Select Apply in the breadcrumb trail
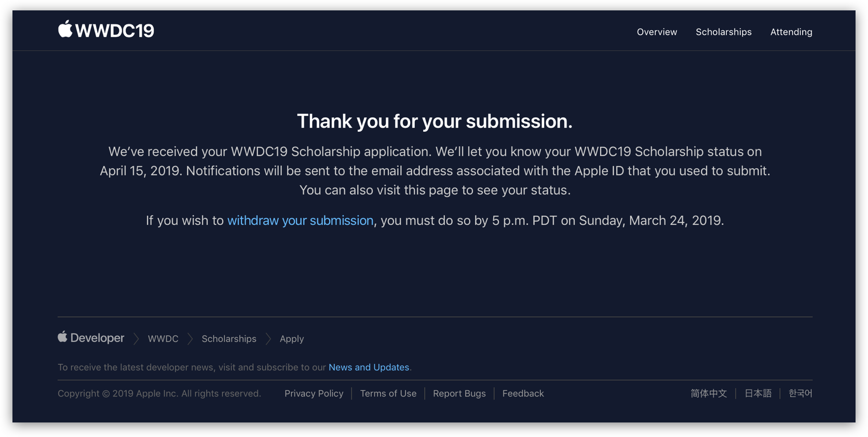The height and width of the screenshot is (437, 868). point(291,338)
